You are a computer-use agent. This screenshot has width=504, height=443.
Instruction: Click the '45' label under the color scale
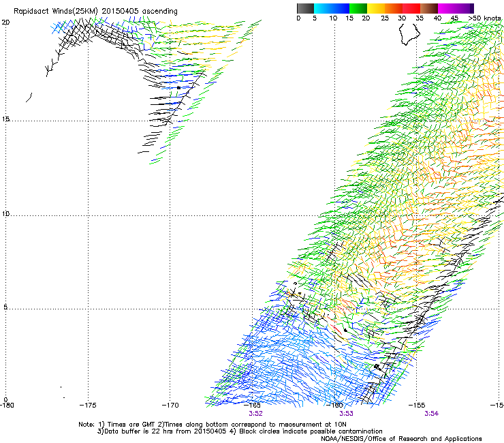point(454,18)
